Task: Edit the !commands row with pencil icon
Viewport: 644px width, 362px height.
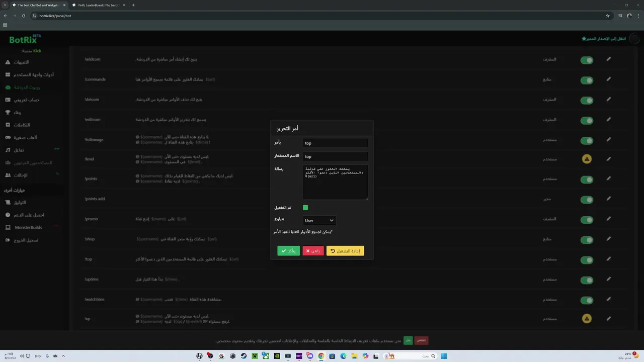Action: [x=608, y=79]
